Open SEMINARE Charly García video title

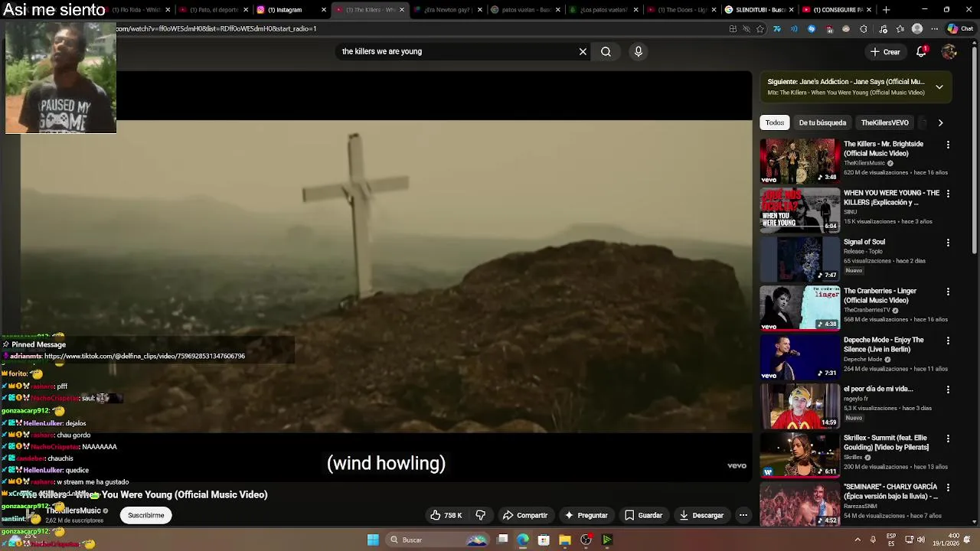[x=890, y=491]
